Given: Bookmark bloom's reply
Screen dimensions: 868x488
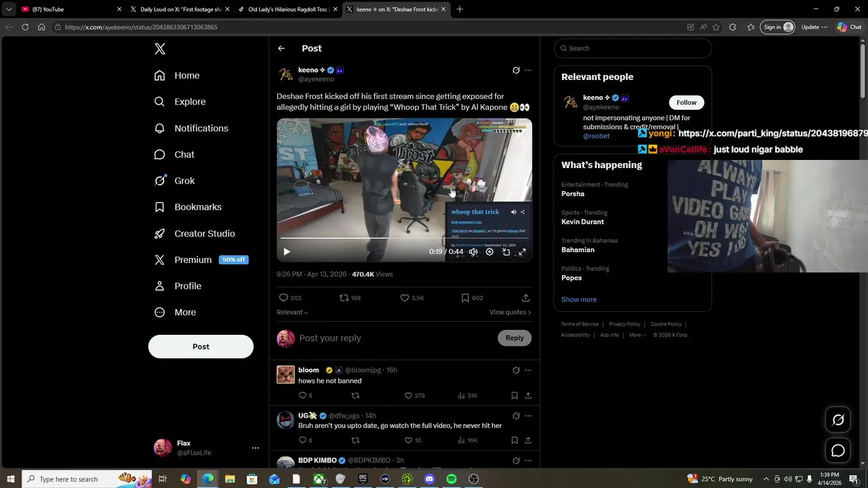Looking at the screenshot, I should pos(515,396).
